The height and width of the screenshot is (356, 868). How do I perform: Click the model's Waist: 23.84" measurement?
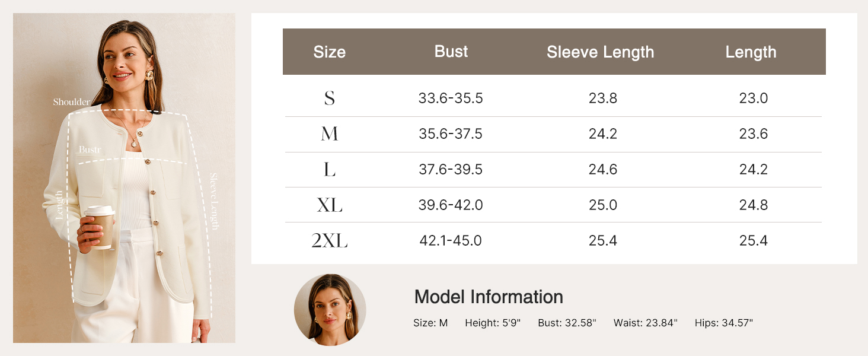coord(645,323)
